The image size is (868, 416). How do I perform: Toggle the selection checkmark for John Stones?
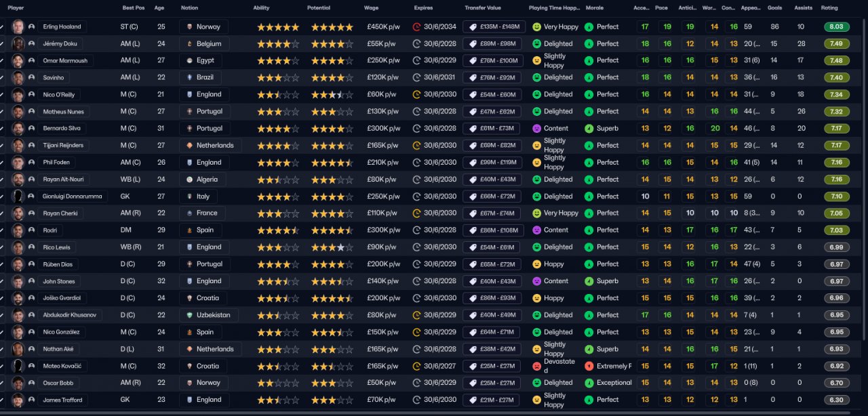[2, 281]
